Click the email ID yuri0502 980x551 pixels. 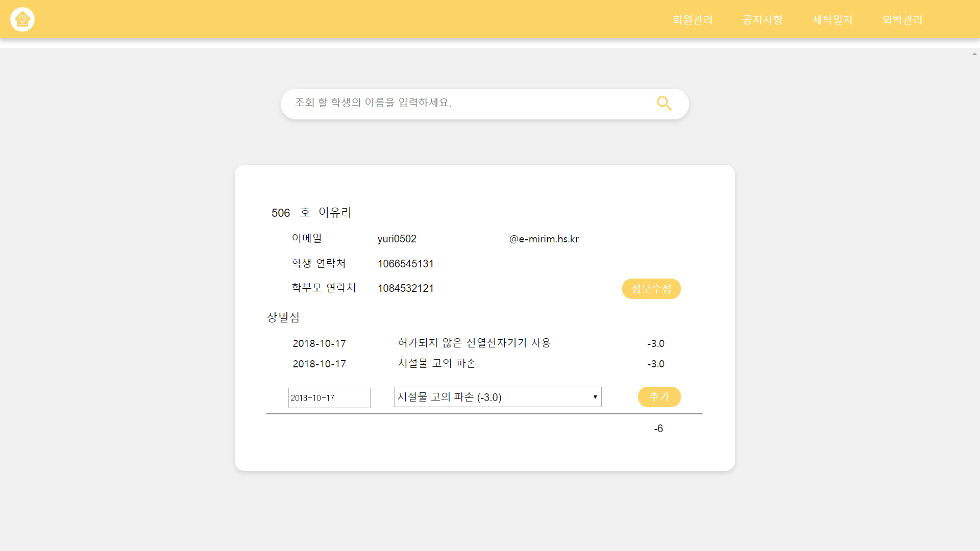397,239
